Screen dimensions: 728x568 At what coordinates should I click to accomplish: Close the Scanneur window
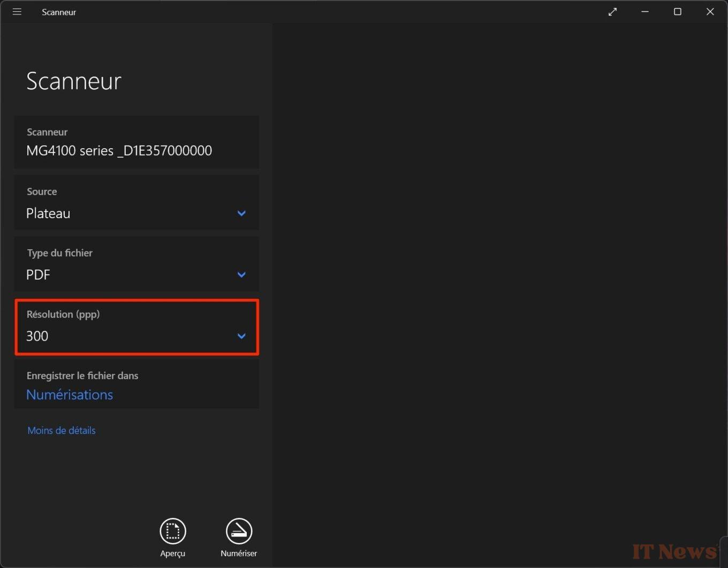(x=710, y=12)
